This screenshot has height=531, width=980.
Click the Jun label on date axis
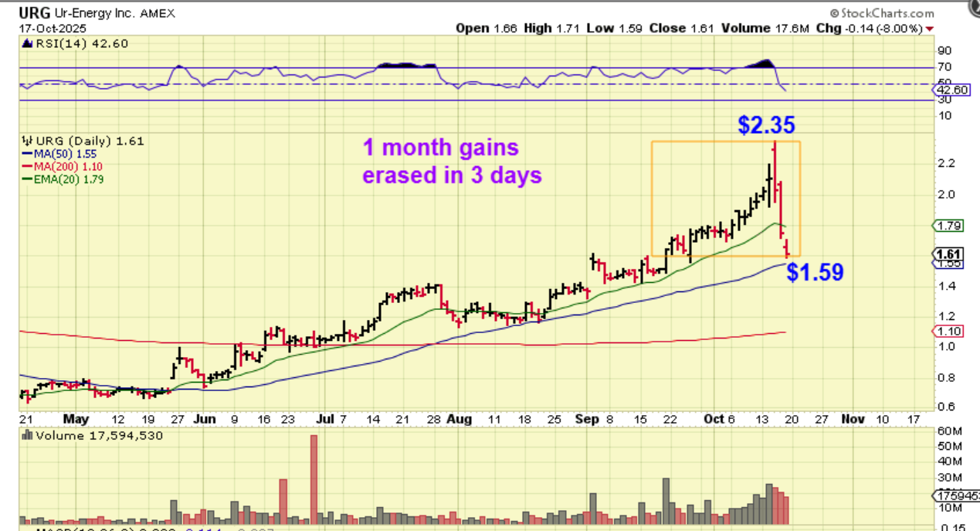pyautogui.click(x=205, y=418)
